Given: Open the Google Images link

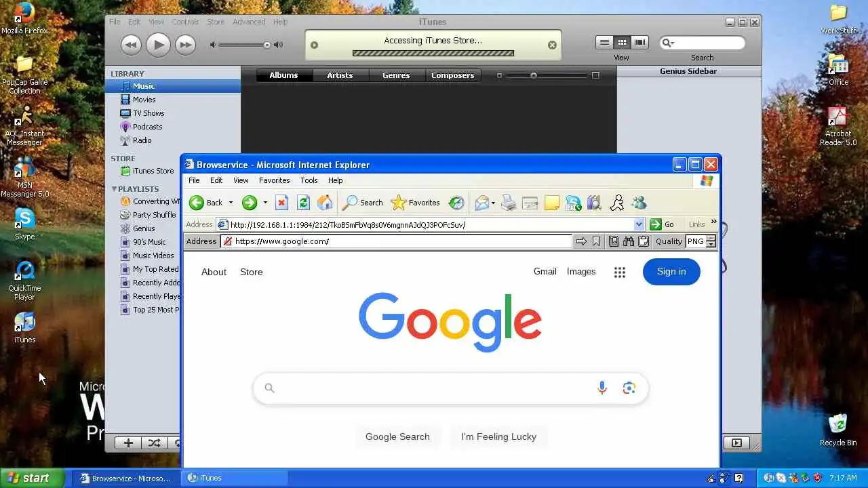Looking at the screenshot, I should (x=581, y=271).
